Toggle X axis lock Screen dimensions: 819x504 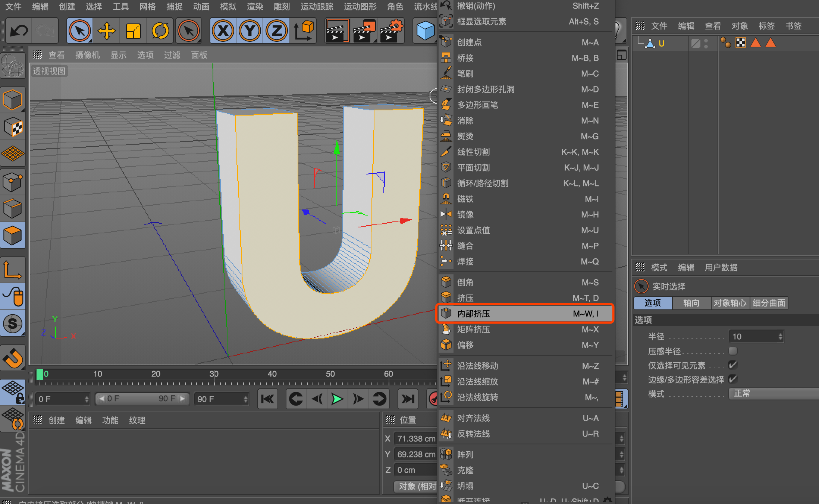(x=223, y=31)
